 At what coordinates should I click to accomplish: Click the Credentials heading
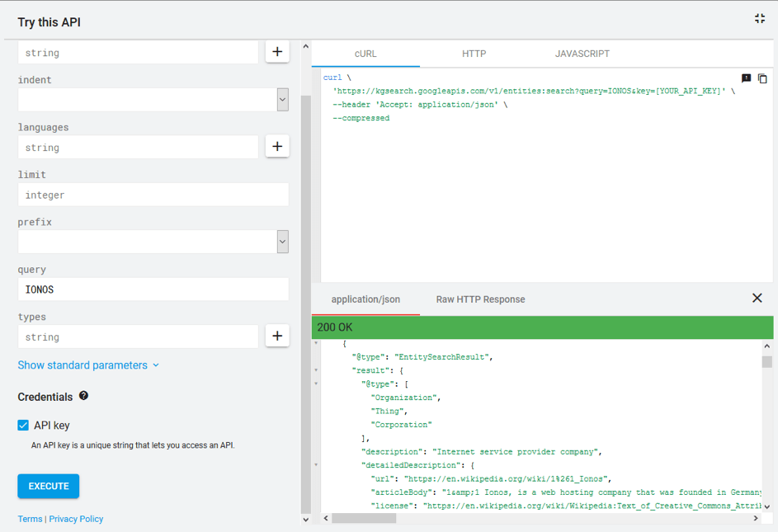coord(45,397)
